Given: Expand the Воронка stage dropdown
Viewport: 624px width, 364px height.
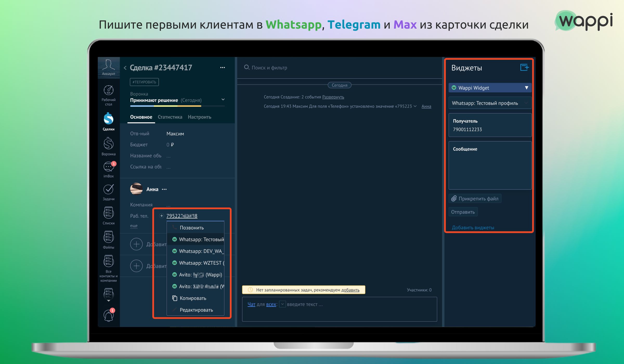Looking at the screenshot, I should click(x=223, y=100).
